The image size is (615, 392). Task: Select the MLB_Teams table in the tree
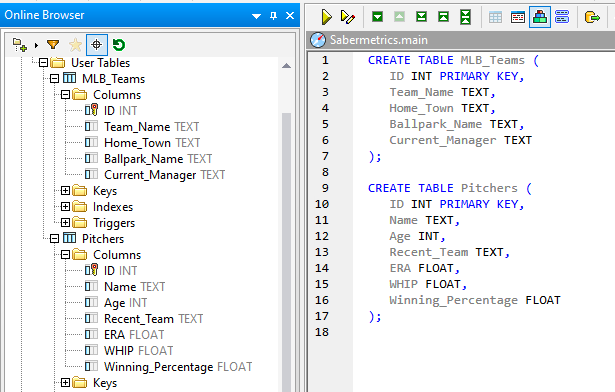[113, 79]
